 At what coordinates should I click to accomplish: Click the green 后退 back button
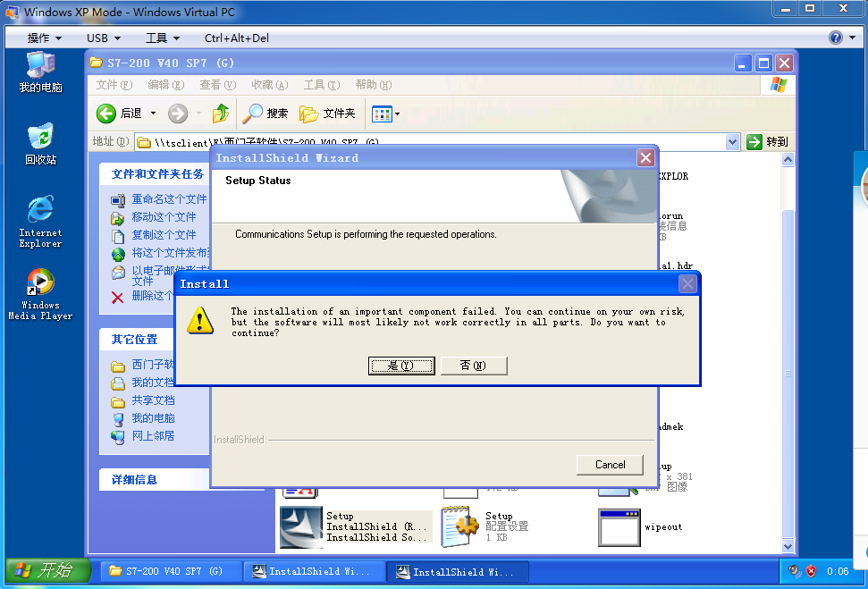coord(119,114)
